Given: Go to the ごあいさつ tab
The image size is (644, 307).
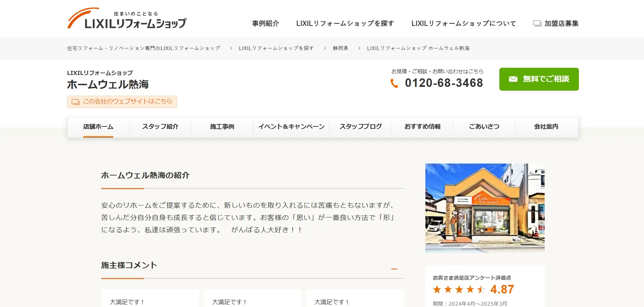Looking at the screenshot, I should pos(484,127).
